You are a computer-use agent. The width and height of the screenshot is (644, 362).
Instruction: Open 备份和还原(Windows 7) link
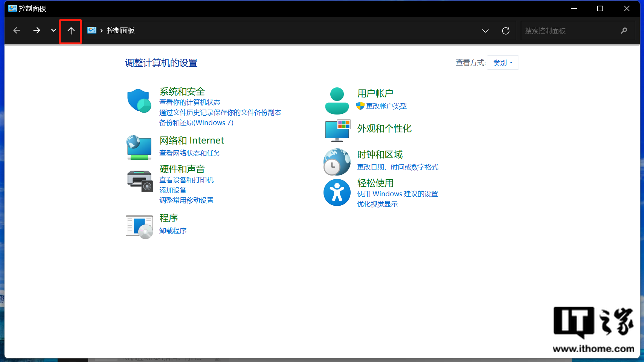point(196,123)
